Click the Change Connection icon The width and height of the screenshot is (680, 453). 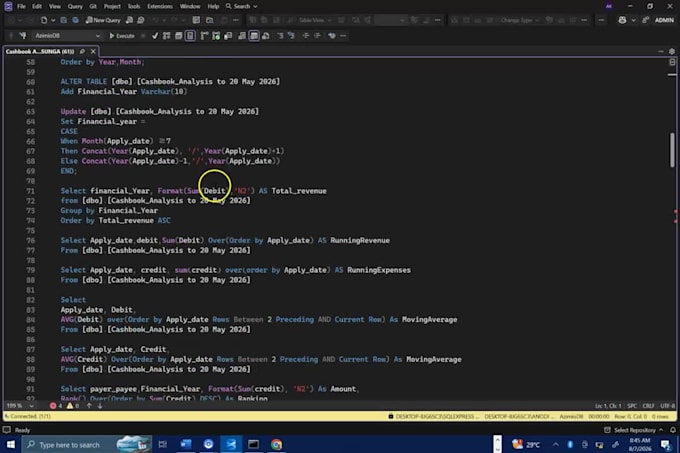pyautogui.click(x=23, y=36)
